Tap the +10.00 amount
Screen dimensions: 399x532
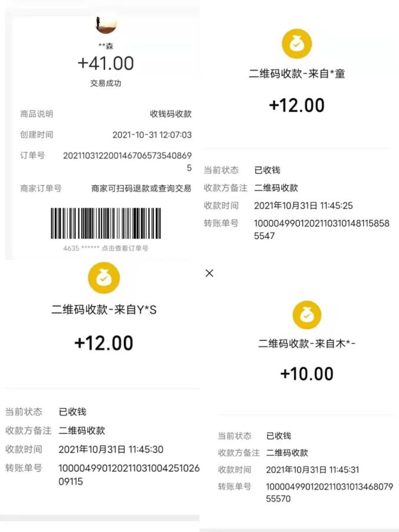click(x=307, y=374)
